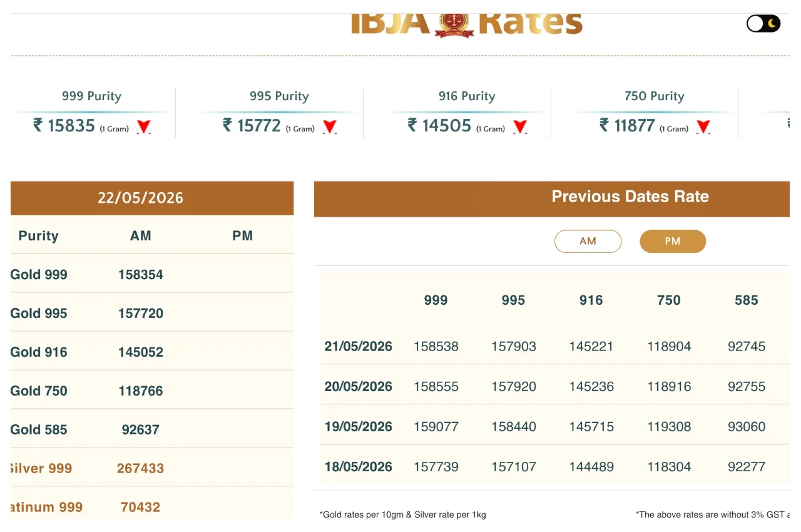
Task: Click red down arrow beside 11877
Action: click(703, 127)
